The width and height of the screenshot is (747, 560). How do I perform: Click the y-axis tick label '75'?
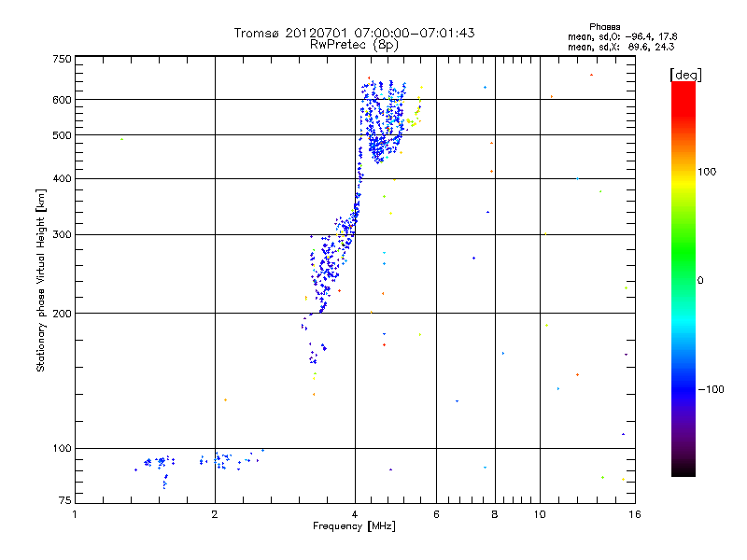[x=65, y=500]
